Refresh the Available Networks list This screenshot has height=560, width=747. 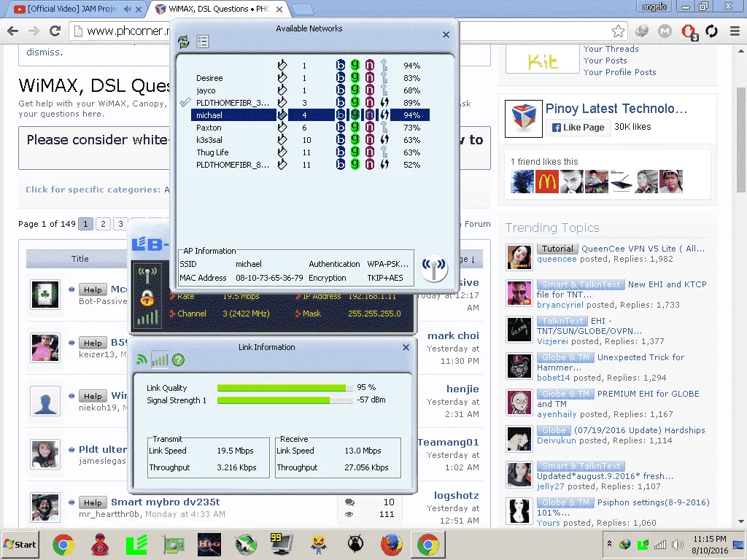point(183,42)
